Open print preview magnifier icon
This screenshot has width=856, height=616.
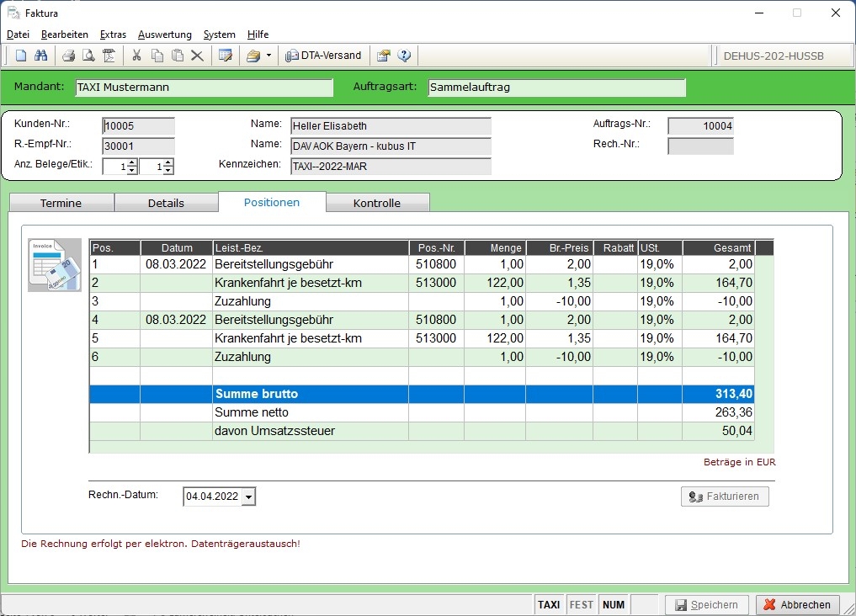88,56
